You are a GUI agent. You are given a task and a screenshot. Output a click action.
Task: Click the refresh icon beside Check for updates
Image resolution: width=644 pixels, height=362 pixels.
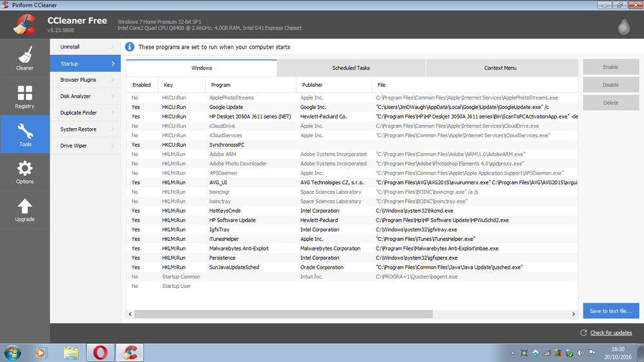(583, 332)
